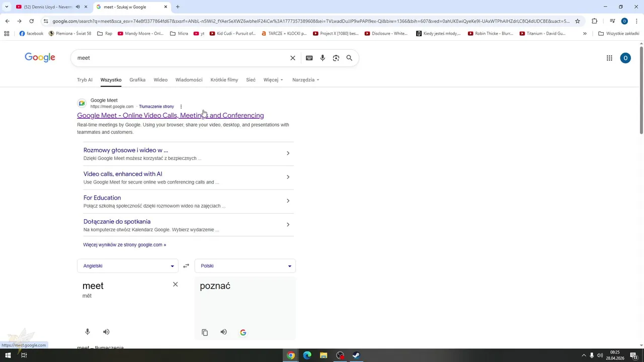The image size is (644, 362).
Task: Start voice search with the microphone icon
Action: tap(323, 58)
